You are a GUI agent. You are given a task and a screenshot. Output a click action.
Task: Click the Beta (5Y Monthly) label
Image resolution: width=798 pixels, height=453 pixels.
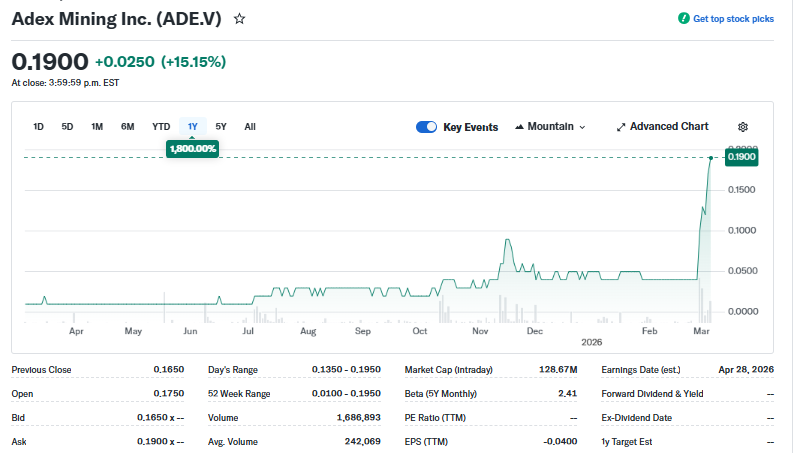pos(441,393)
